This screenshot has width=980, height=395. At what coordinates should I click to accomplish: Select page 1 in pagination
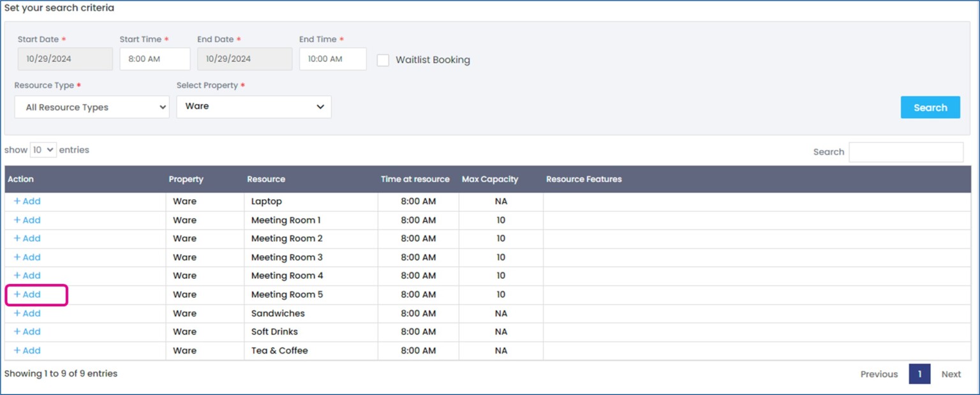[x=919, y=374]
